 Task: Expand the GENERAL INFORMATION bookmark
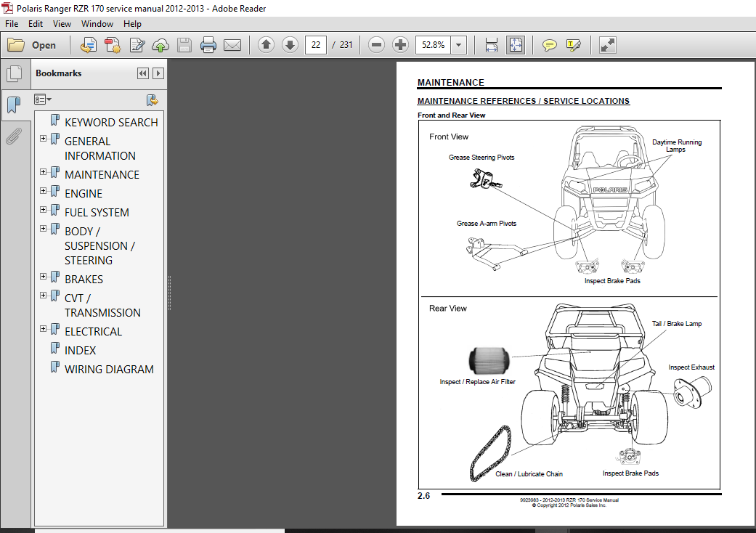click(x=44, y=139)
